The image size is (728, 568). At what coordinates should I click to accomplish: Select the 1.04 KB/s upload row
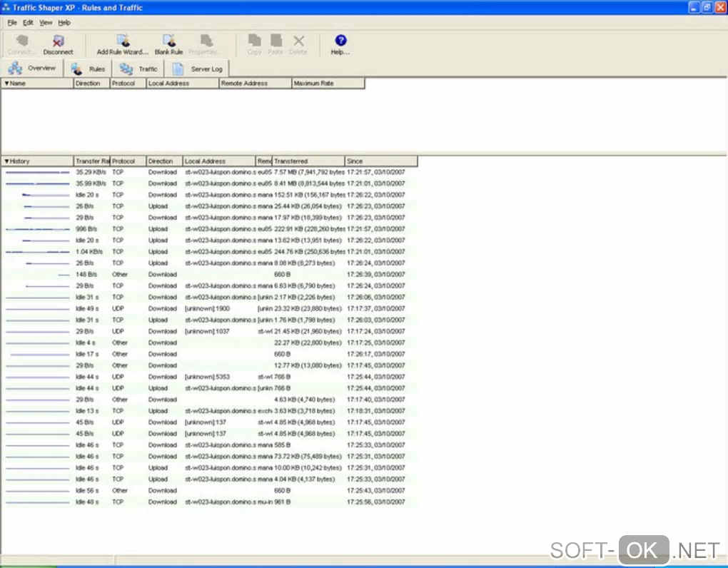209,251
